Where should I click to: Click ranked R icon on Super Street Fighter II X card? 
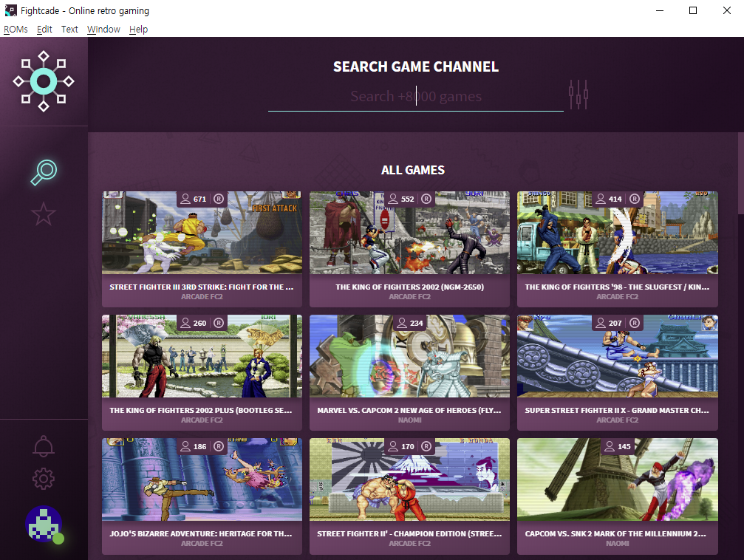(x=635, y=323)
